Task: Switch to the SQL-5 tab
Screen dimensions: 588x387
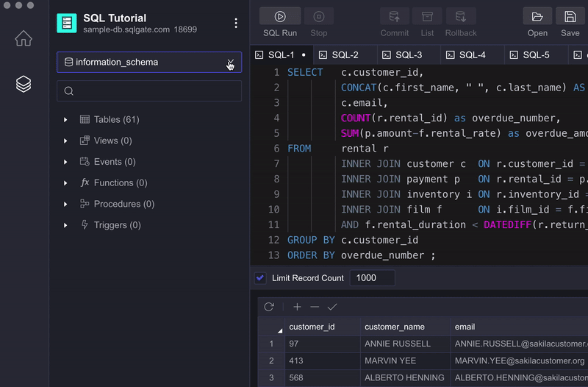Action: [537, 54]
